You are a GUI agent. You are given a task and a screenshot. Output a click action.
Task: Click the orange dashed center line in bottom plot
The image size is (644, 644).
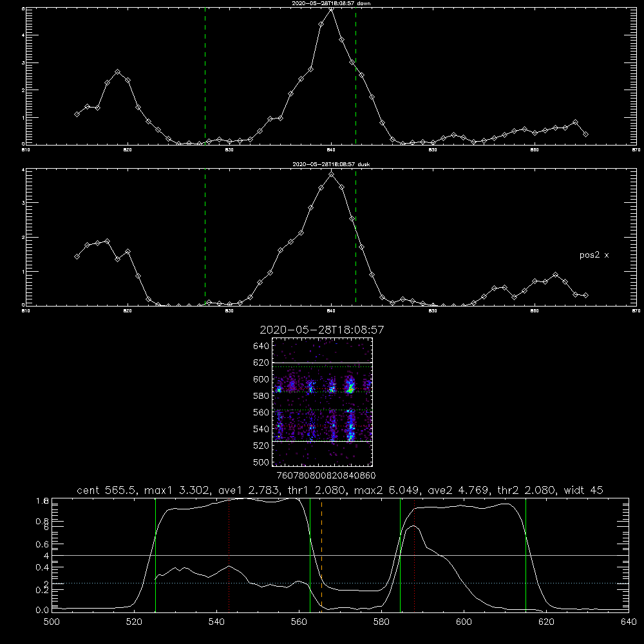pyautogui.click(x=321, y=554)
